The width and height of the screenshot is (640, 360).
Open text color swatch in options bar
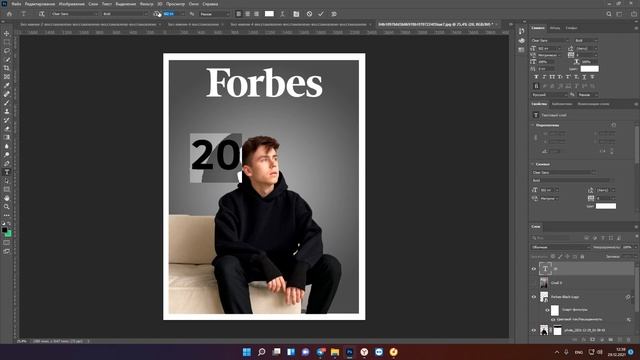(269, 14)
